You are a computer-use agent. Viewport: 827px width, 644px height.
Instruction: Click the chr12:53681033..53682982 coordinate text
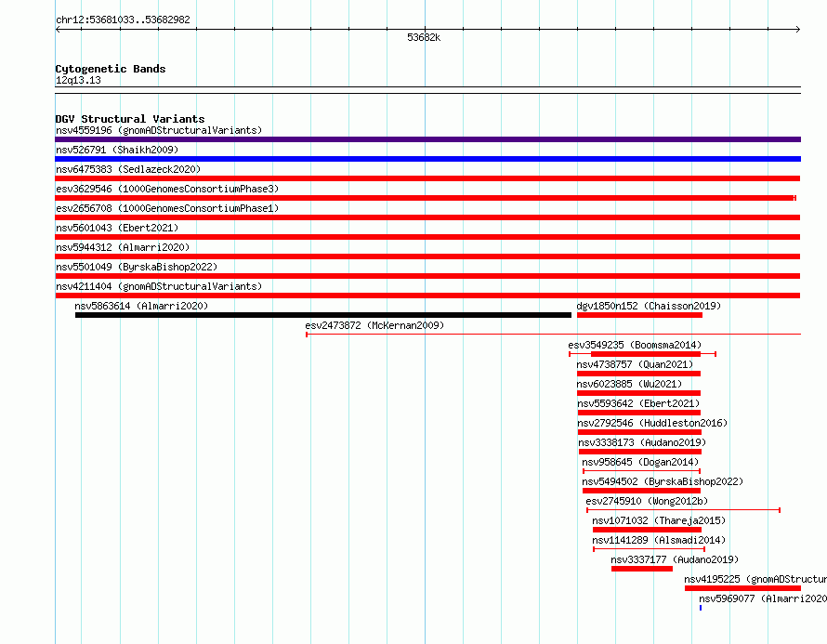[x=123, y=20]
